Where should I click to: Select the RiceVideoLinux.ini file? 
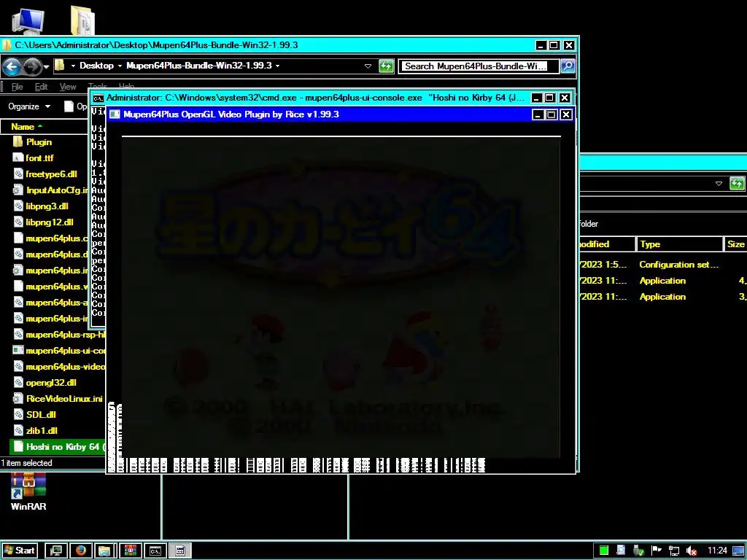point(64,399)
